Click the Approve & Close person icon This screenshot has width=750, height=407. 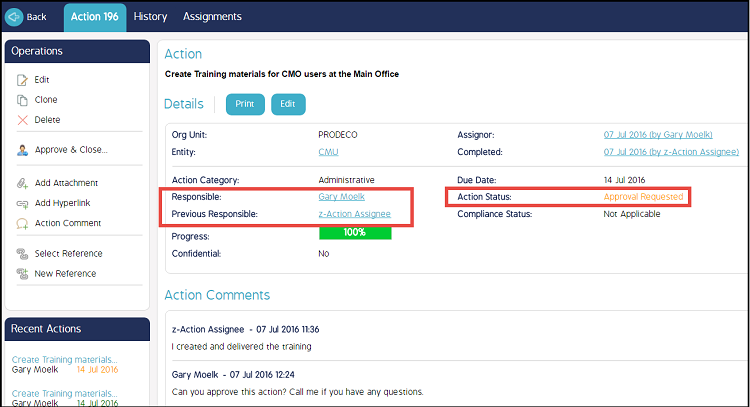coord(22,150)
